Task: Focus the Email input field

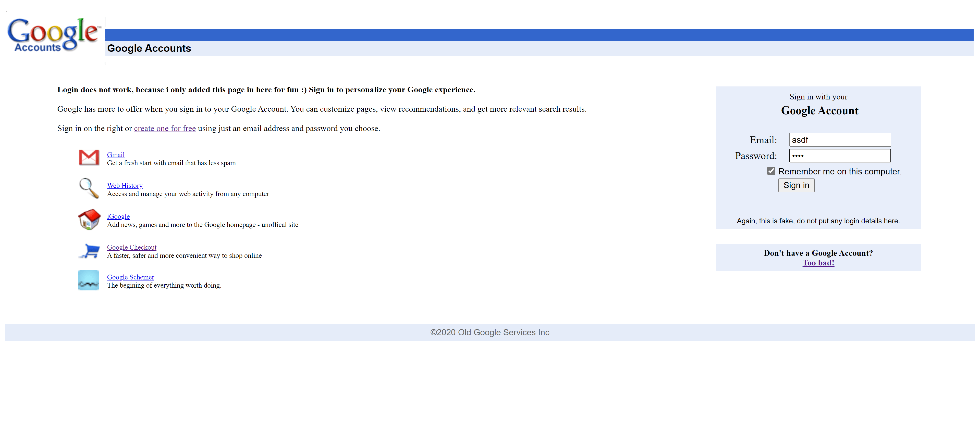Action: click(840, 140)
